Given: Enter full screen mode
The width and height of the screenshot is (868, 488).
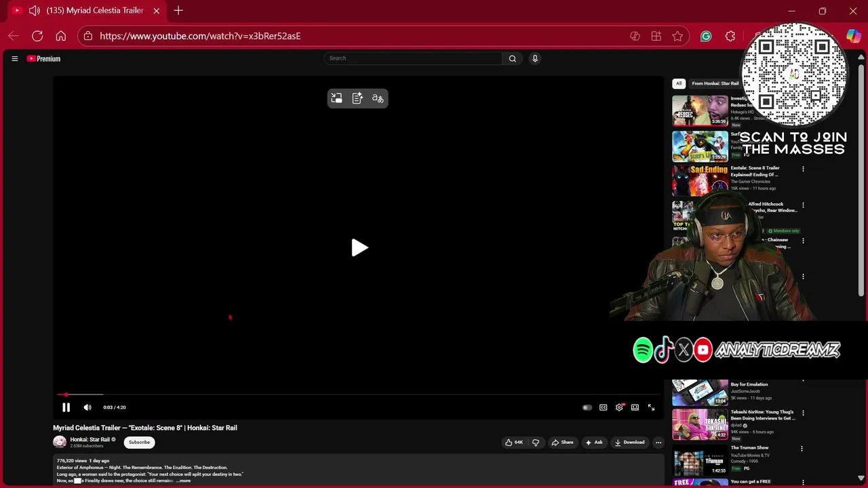Looking at the screenshot, I should coord(651,407).
